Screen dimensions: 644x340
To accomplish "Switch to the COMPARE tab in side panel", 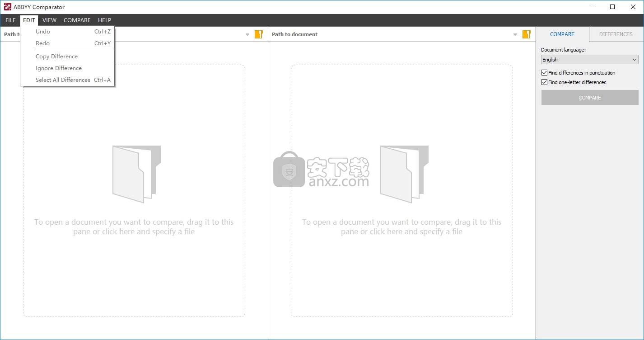I will pyautogui.click(x=562, y=34).
